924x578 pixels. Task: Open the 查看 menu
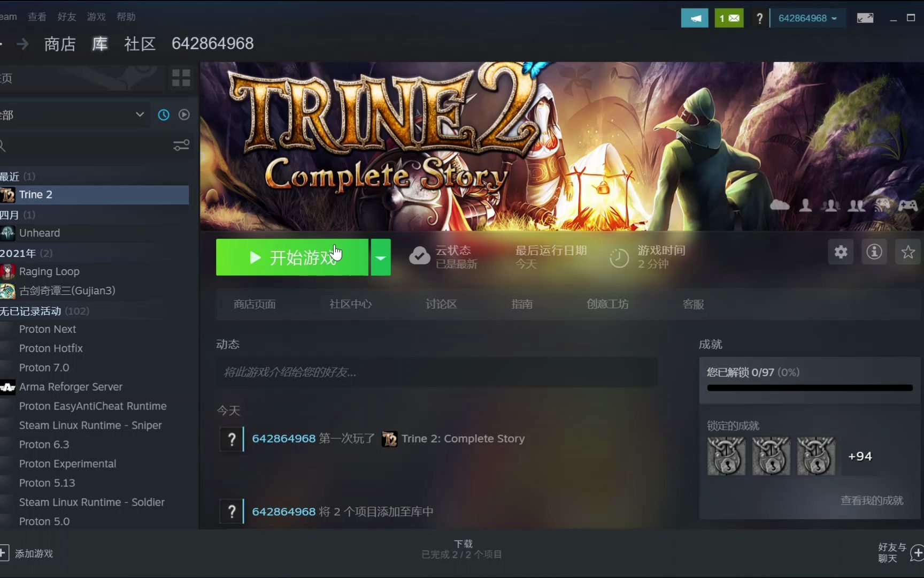tap(37, 17)
